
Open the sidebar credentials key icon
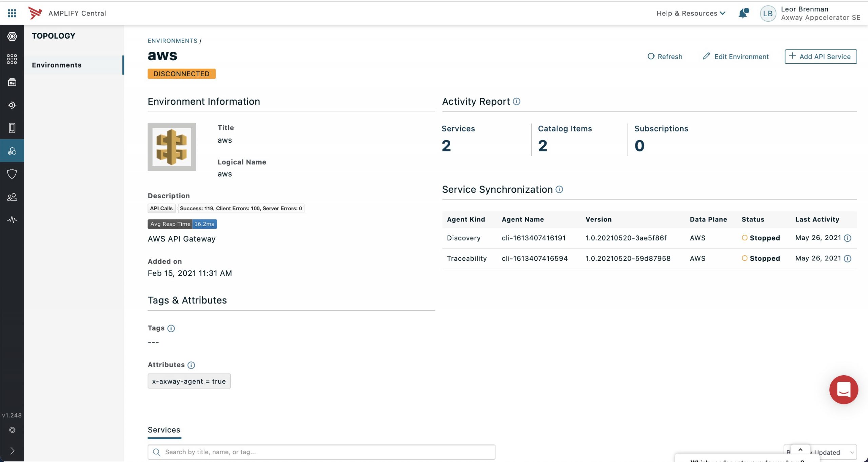(12, 82)
